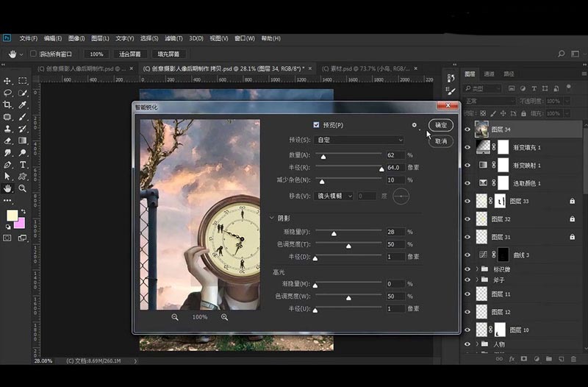Select the Brush tool
The width and height of the screenshot is (588, 387).
[x=23, y=117]
